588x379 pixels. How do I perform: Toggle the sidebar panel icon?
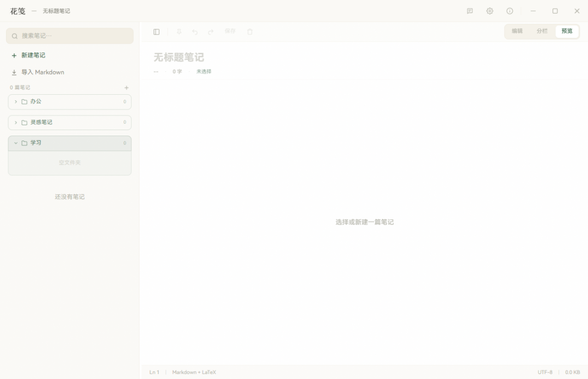[x=156, y=32]
